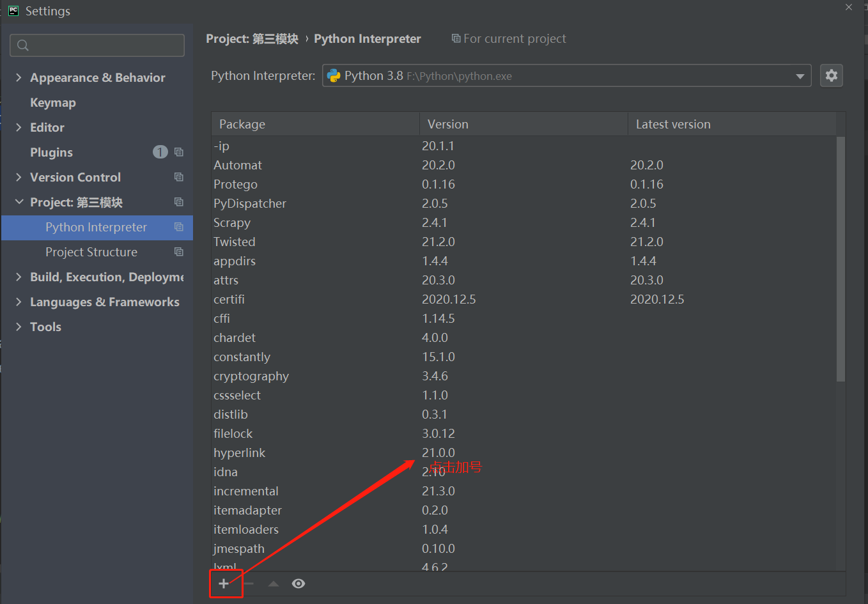Expand Appearance & Behavior section
The height and width of the screenshot is (604, 868).
(x=19, y=77)
